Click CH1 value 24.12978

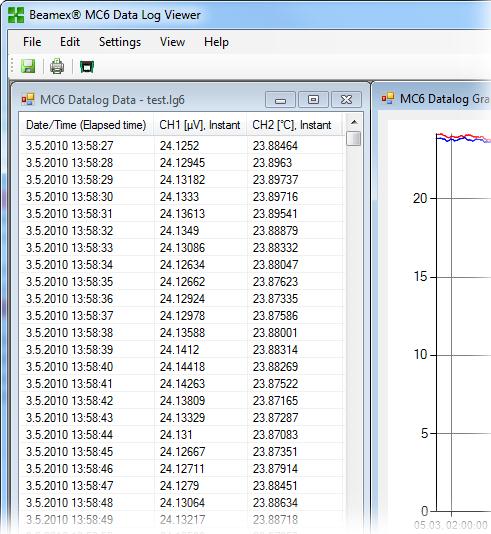[183, 316]
